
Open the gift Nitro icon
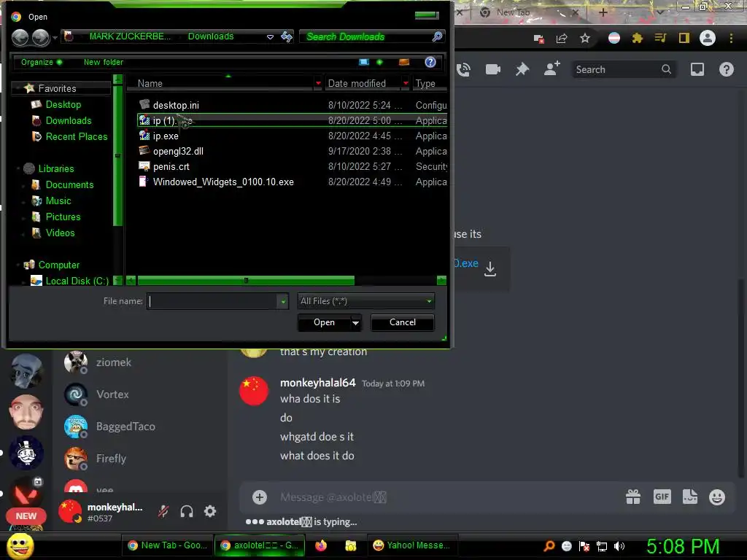pyautogui.click(x=633, y=497)
